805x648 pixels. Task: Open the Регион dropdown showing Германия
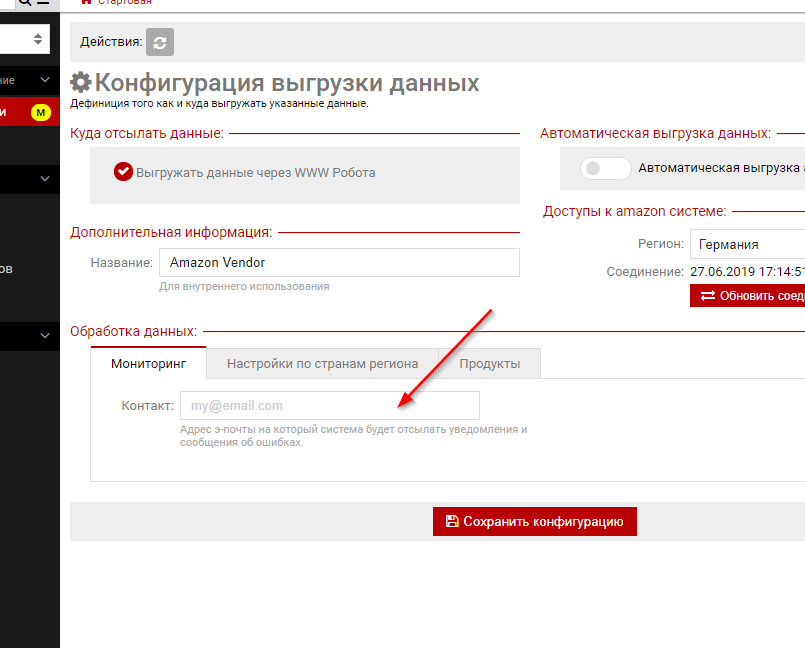pos(747,244)
